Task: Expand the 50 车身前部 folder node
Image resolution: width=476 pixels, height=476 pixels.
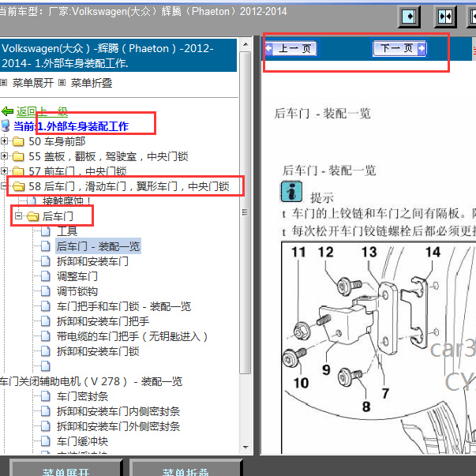Action: pos(4,141)
